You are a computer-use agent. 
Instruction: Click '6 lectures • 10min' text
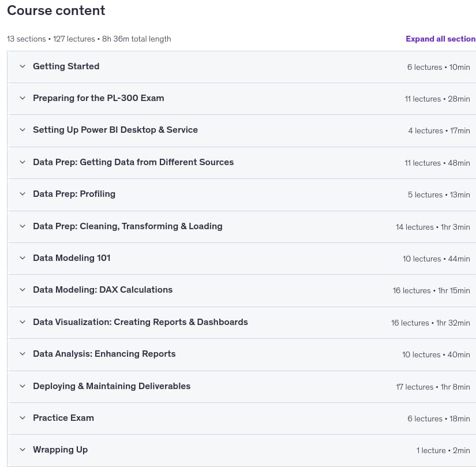(x=438, y=67)
